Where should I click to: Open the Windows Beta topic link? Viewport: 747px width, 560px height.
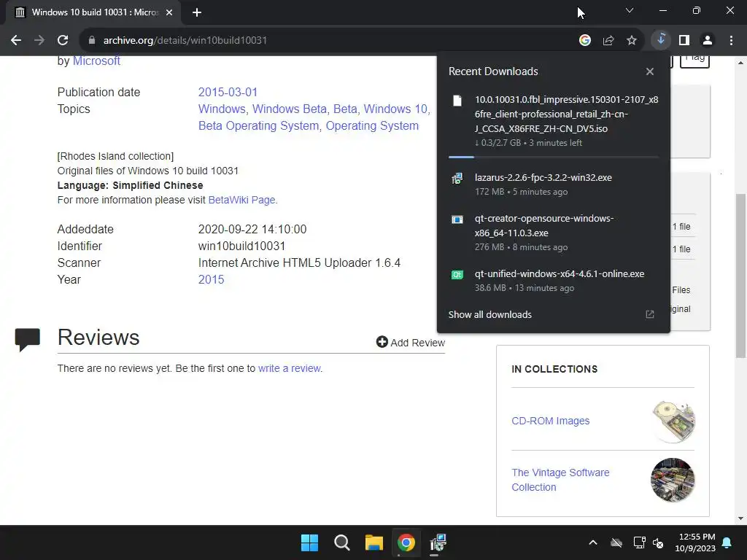pyautogui.click(x=289, y=109)
